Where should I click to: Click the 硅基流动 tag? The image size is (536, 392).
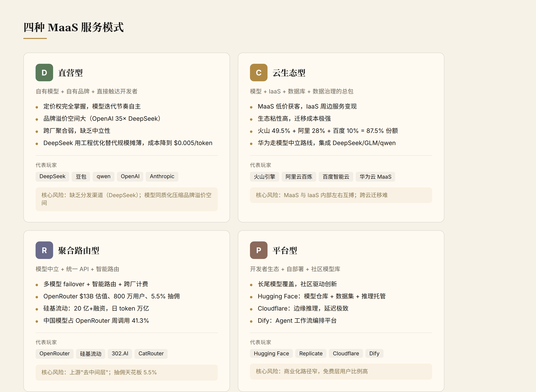90,354
